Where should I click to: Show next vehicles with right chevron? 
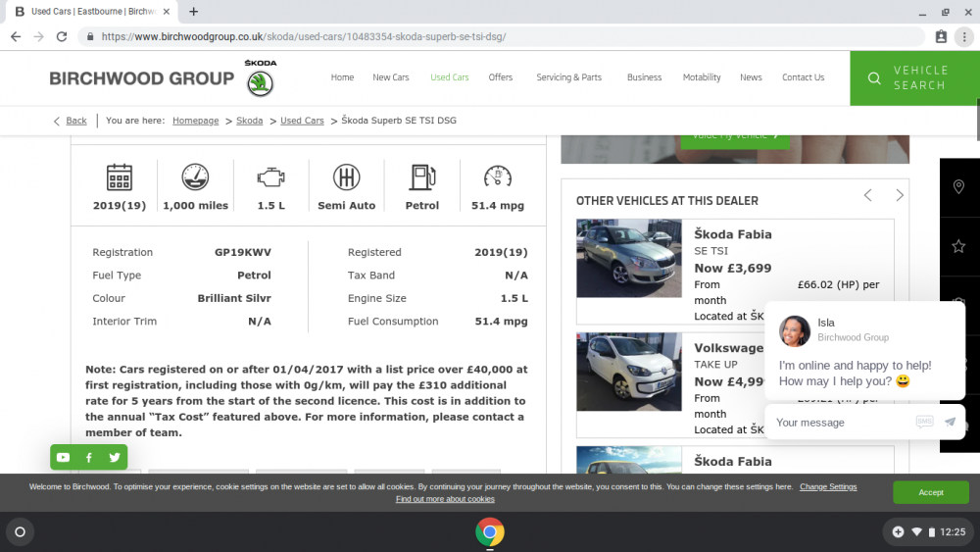pyautogui.click(x=900, y=195)
